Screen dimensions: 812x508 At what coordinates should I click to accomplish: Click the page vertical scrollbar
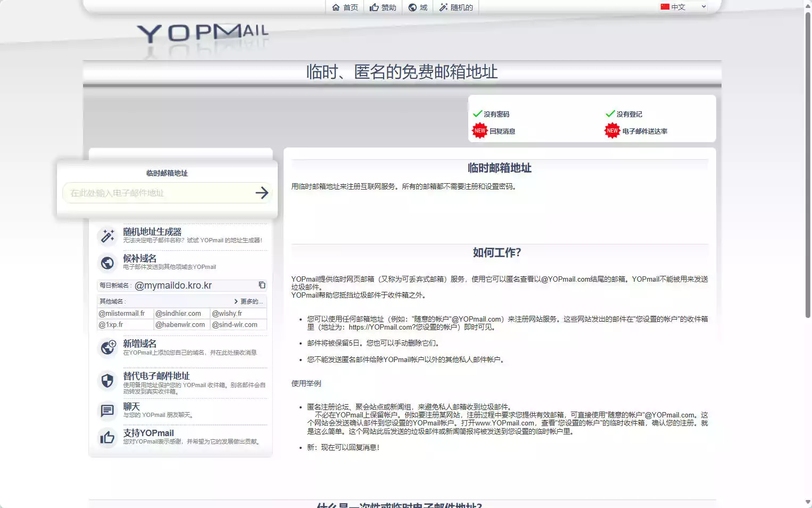tap(808, 165)
